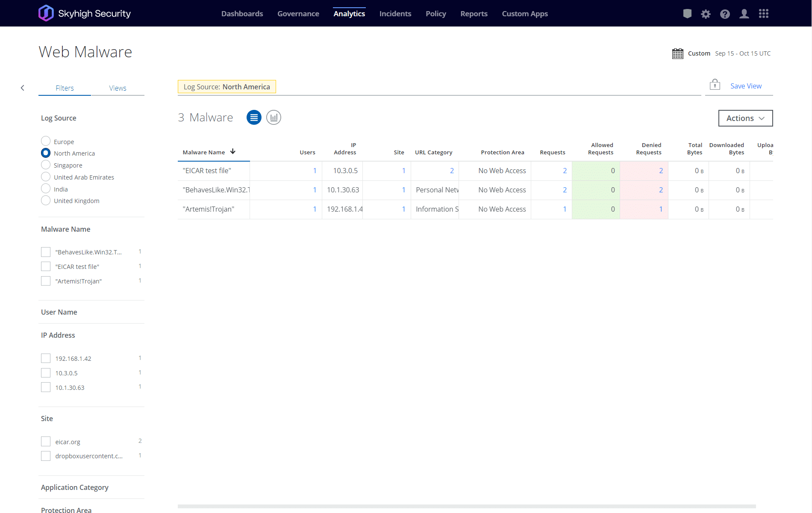Image resolution: width=812 pixels, height=513 pixels.
Task: Select the table list view icon
Action: point(254,118)
